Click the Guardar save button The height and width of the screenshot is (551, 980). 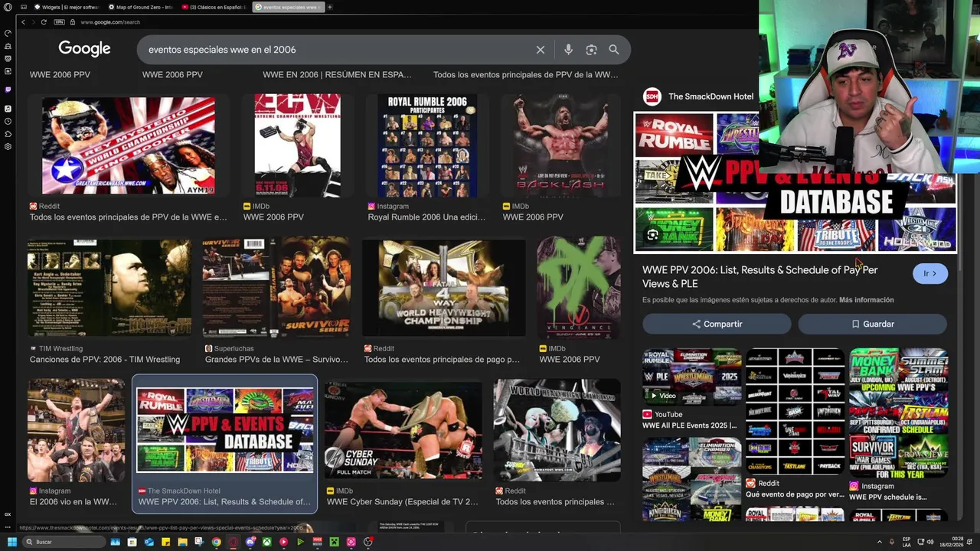coord(872,324)
